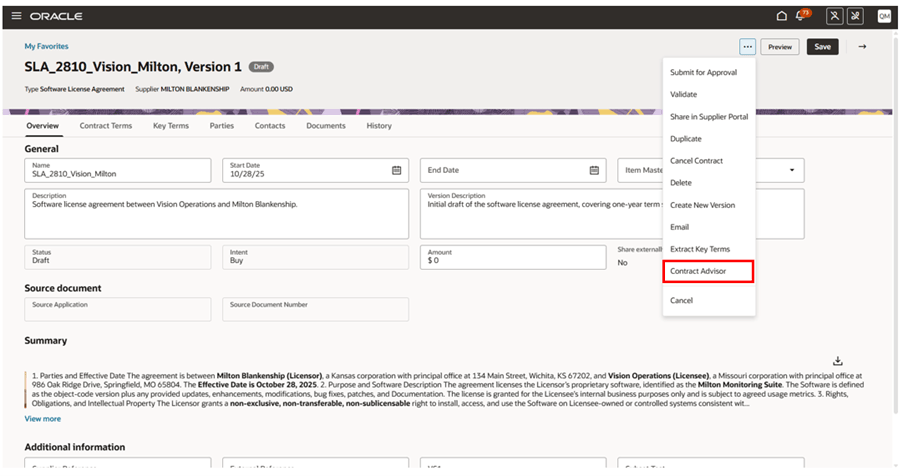Open the Parties tab
Image resolution: width=903 pixels, height=476 pixels.
click(x=222, y=125)
